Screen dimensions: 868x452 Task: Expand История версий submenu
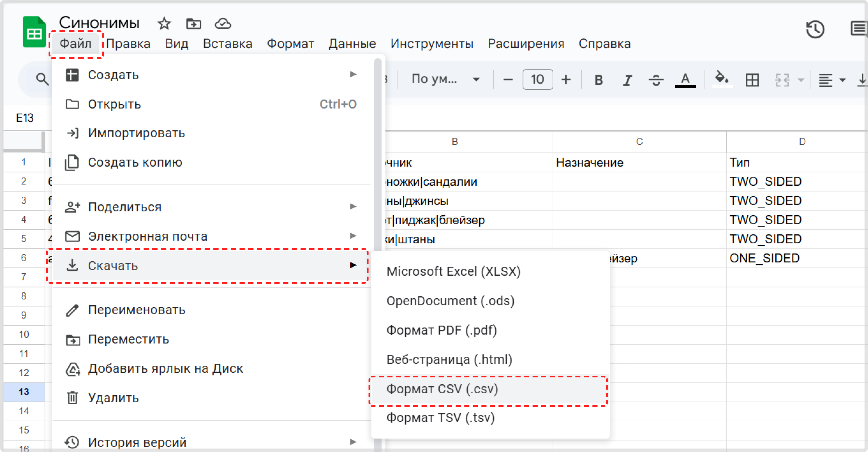[212, 442]
